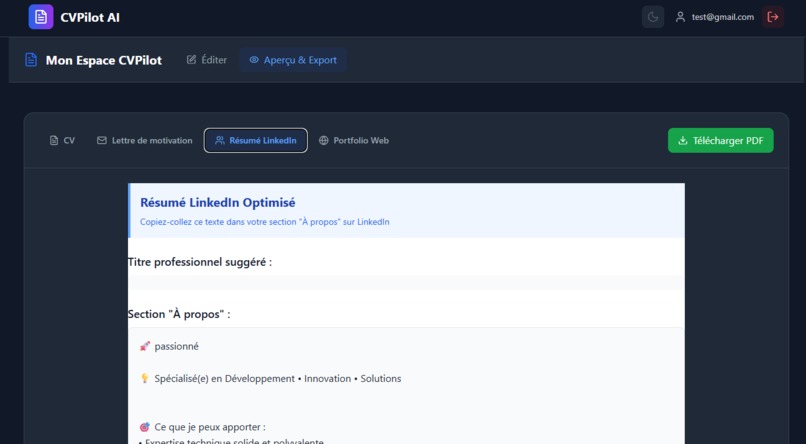Switch to the Éditer tab
806x444 pixels.
click(x=207, y=60)
